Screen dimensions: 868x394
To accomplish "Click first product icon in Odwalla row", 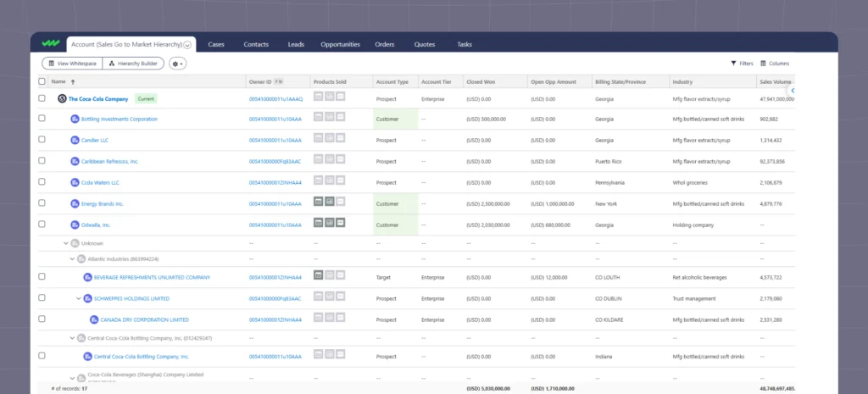I will (319, 223).
